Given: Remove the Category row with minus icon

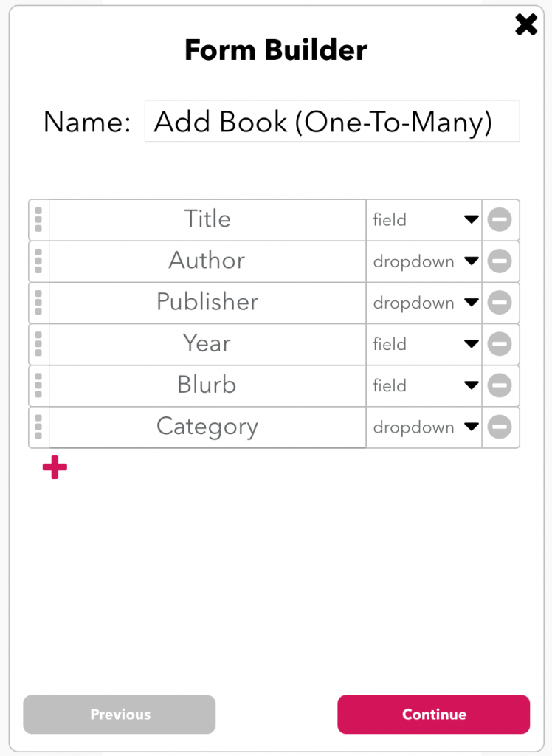Looking at the screenshot, I should click(x=500, y=427).
